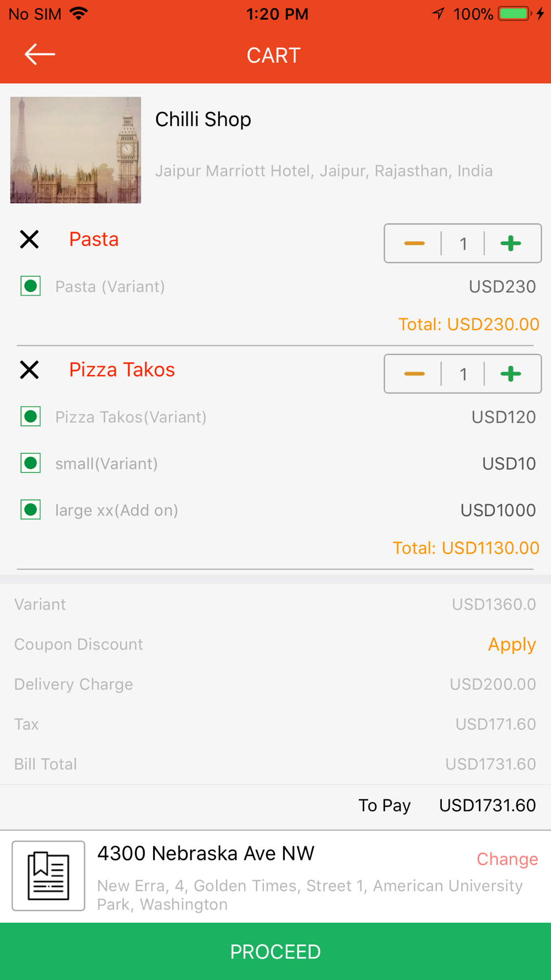Select the 4300 Nebraska Ave NW address
The width and height of the screenshot is (551, 980).
(206, 853)
